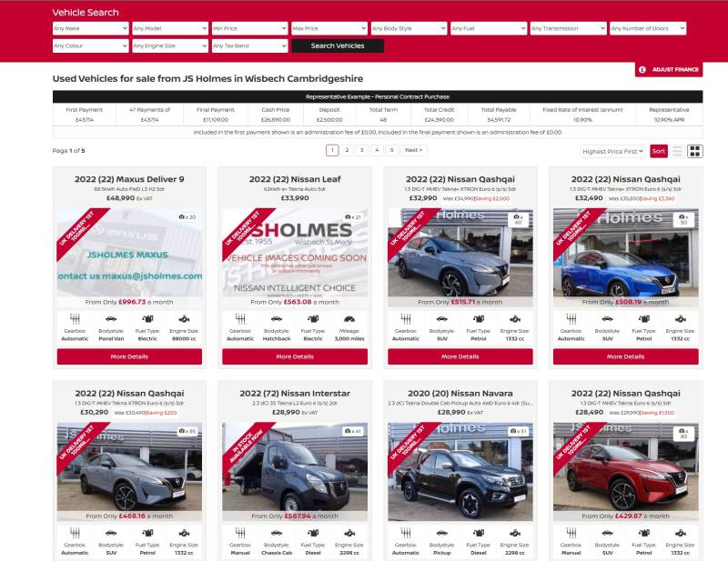Viewport: 728px width, 561px height.
Task: Click gearbox icon on £32,990 Qashqai card
Action: click(x=406, y=319)
